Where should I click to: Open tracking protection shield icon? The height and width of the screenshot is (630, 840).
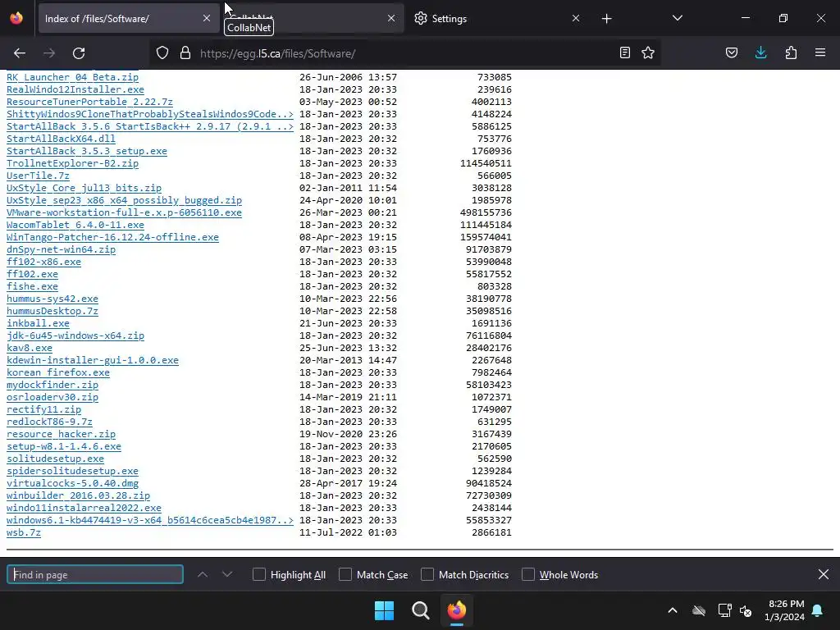tap(162, 53)
